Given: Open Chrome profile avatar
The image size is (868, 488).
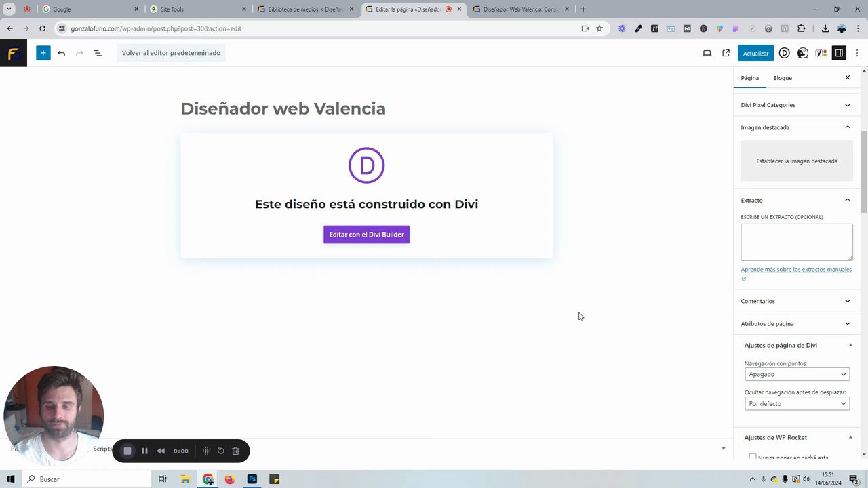Looking at the screenshot, I should click(842, 28).
